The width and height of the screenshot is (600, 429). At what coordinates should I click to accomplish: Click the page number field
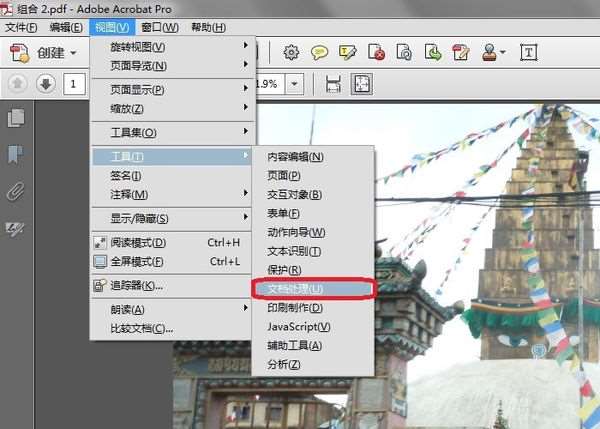(73, 84)
